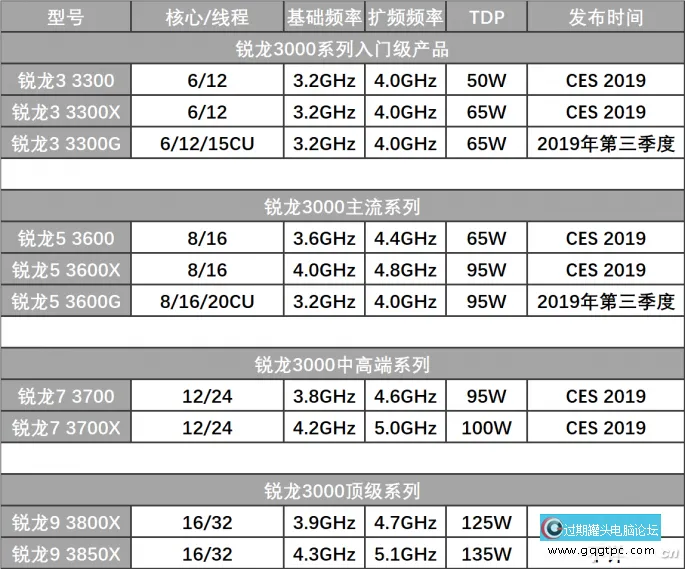Viewport: 685px width, 569px height.
Task: Click the 锐龙3 3300X model cell
Action: [66, 112]
